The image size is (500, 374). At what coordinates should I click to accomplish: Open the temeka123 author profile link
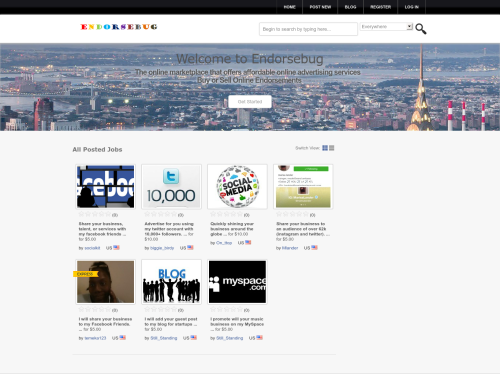pos(95,338)
